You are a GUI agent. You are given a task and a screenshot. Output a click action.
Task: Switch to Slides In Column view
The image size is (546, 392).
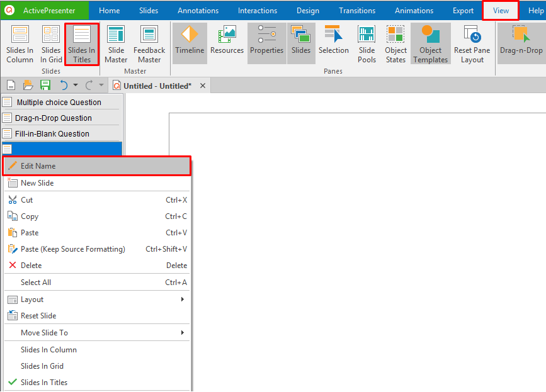tap(20, 44)
